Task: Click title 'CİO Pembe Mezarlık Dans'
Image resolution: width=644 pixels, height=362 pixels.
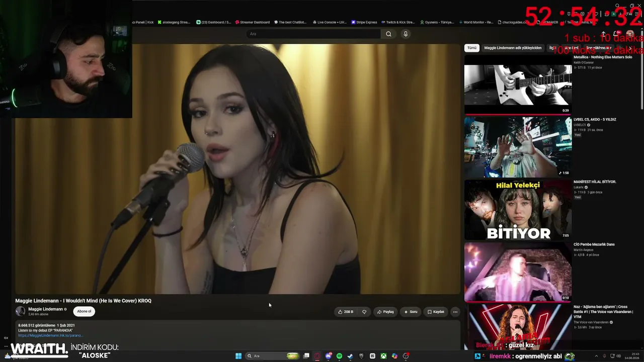Action: click(594, 244)
